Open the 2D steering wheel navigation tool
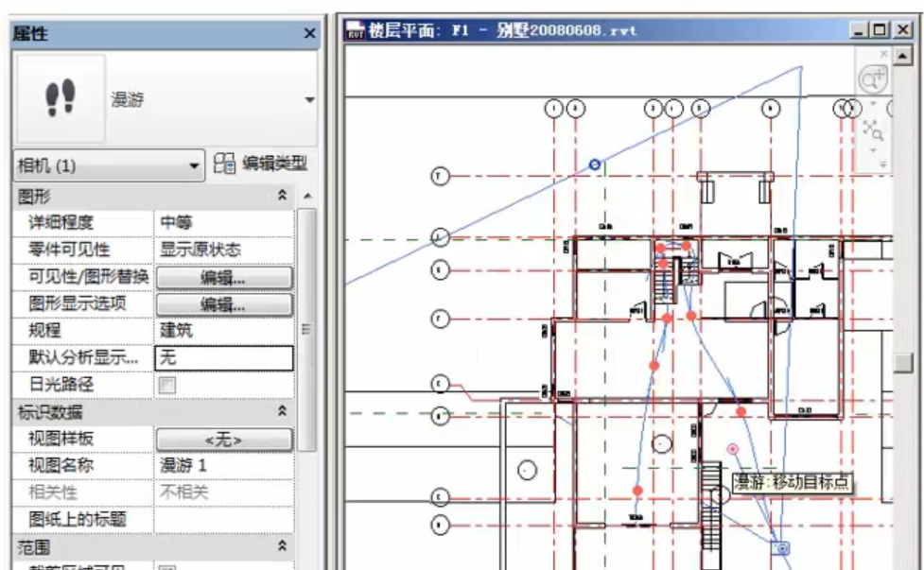 click(x=872, y=80)
